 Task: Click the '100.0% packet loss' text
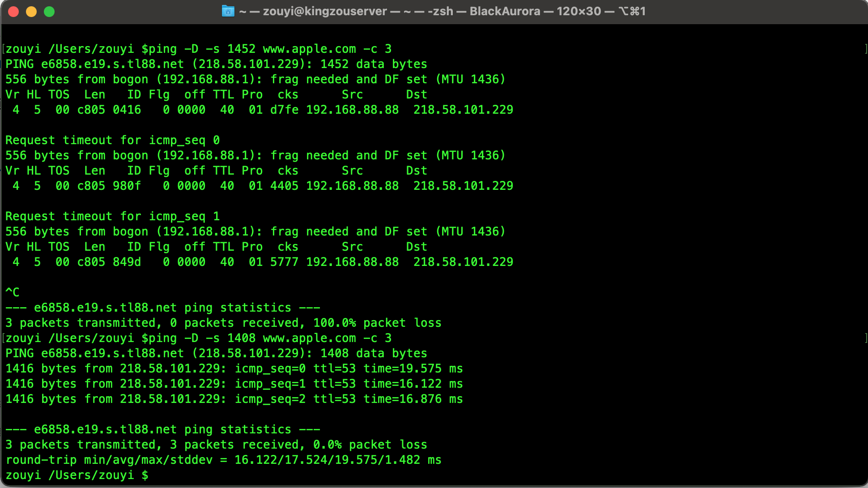tap(377, 323)
